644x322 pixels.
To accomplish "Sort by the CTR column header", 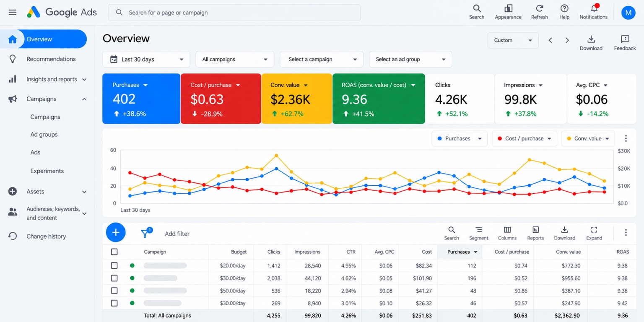I will 351,252.
